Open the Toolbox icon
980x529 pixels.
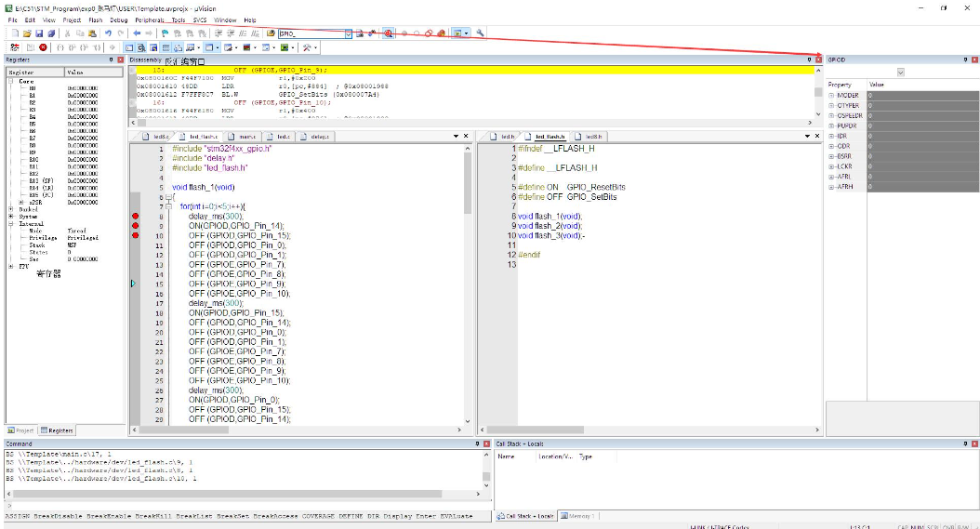[x=306, y=47]
